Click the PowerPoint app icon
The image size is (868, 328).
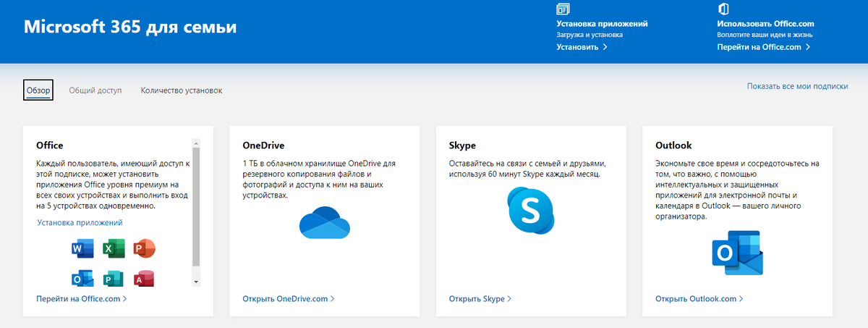[144, 249]
